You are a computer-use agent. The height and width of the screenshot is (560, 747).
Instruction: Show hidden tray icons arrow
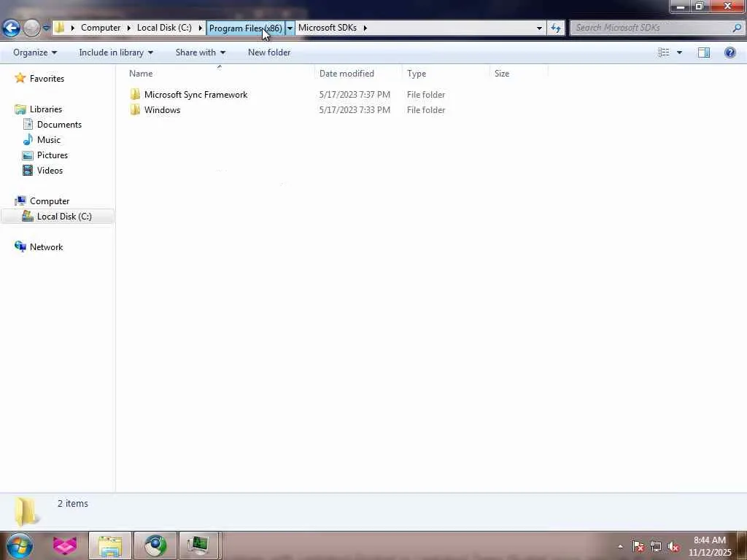point(620,546)
